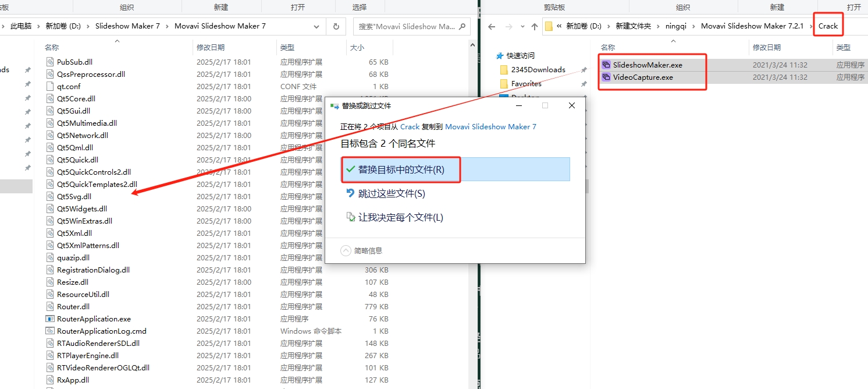Click the PubSub.dll file icon
This screenshot has height=389, width=868.
point(50,62)
